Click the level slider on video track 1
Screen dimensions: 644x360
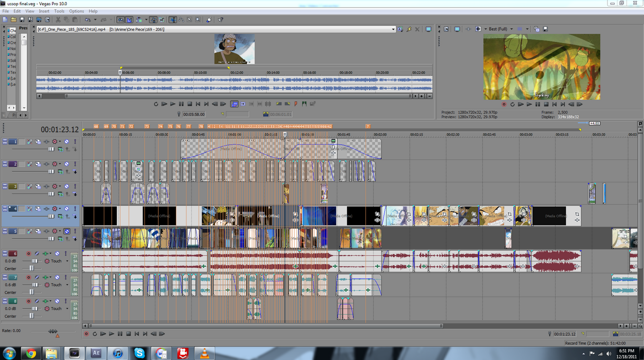tap(51, 149)
